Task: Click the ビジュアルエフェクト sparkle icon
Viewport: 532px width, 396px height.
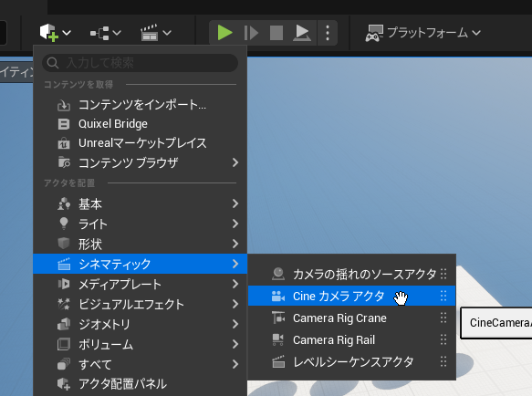Action: click(64, 304)
